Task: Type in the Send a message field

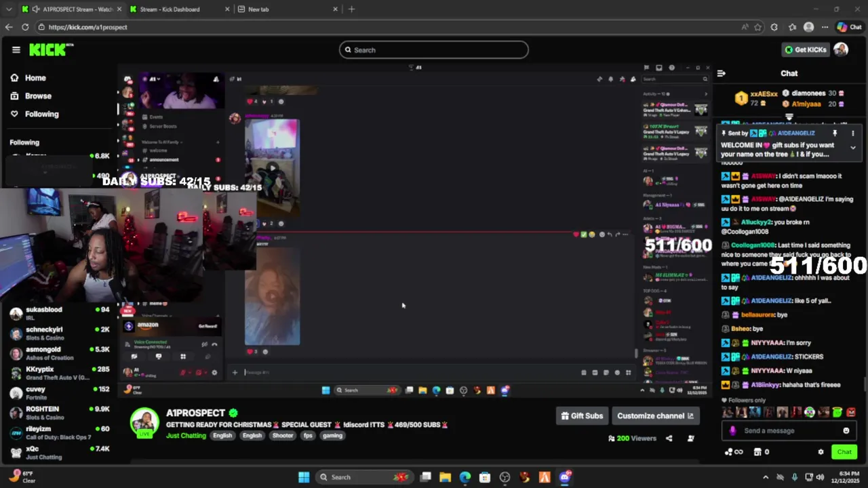Action: [x=788, y=430]
